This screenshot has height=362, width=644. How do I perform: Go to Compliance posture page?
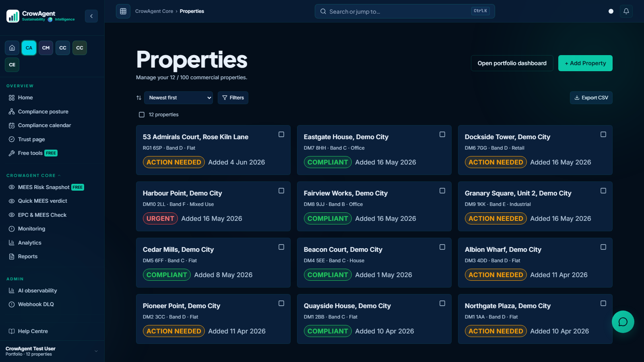[x=43, y=111]
